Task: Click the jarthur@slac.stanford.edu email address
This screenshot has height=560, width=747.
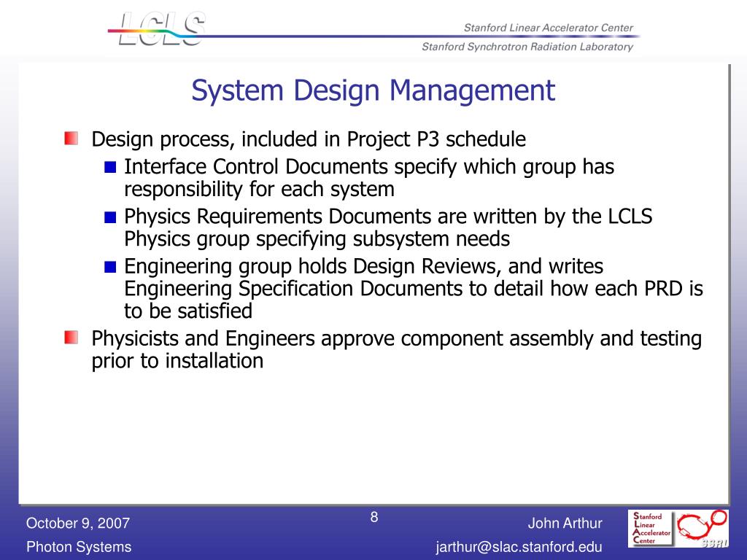Action: click(519, 547)
